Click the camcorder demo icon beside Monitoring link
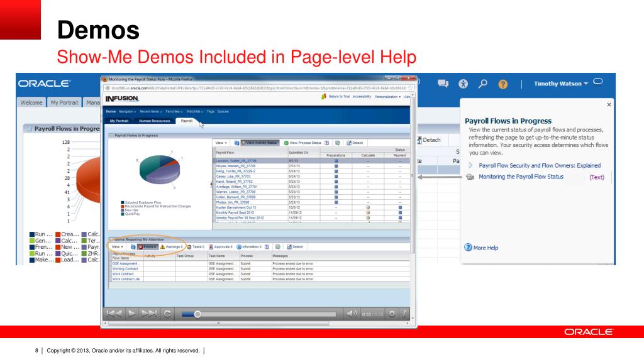The image size is (644, 362). click(470, 177)
